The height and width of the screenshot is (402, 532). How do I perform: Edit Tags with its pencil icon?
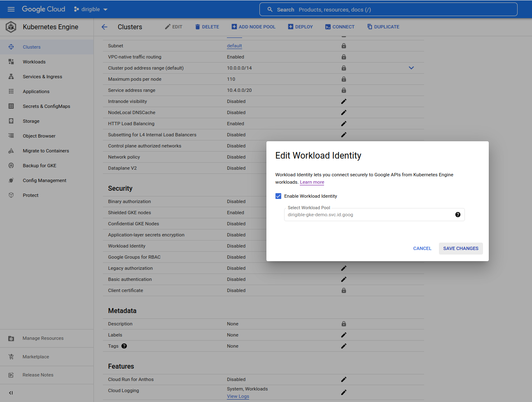[344, 346]
